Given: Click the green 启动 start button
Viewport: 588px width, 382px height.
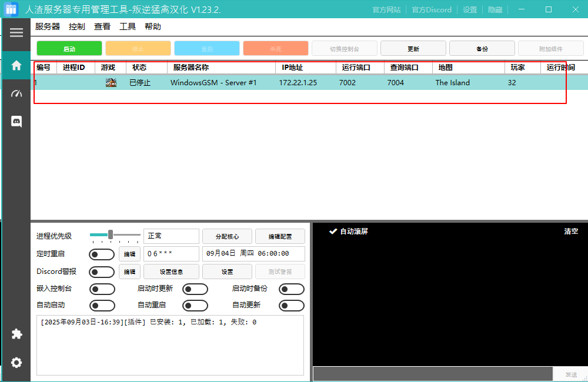Looking at the screenshot, I should pos(69,48).
